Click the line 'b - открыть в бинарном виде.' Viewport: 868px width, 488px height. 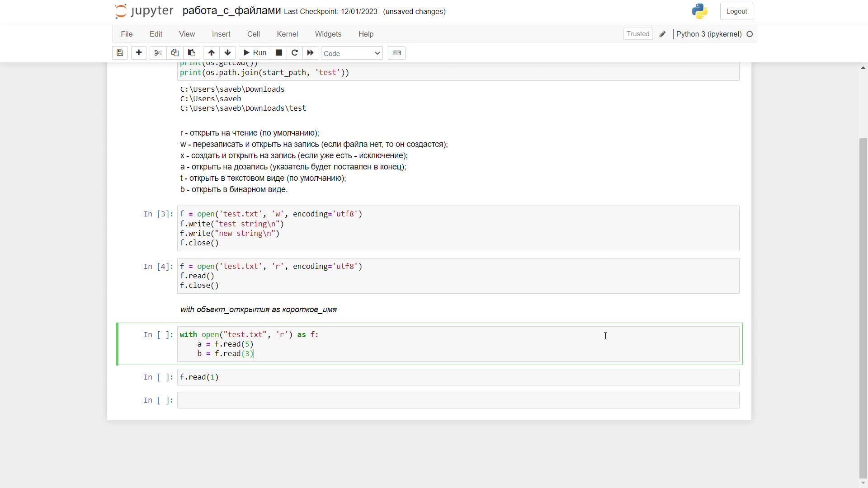coord(234,190)
